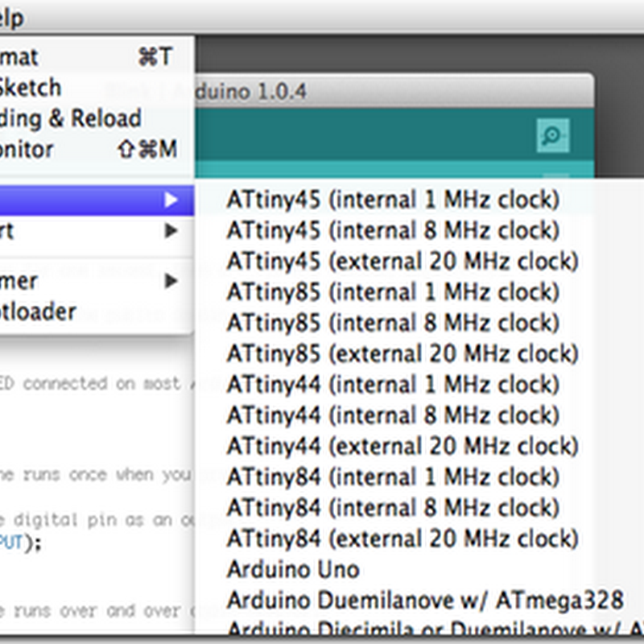Choose ATtiny84 (external 20 MHz clock)
644x644 pixels.
402,539
